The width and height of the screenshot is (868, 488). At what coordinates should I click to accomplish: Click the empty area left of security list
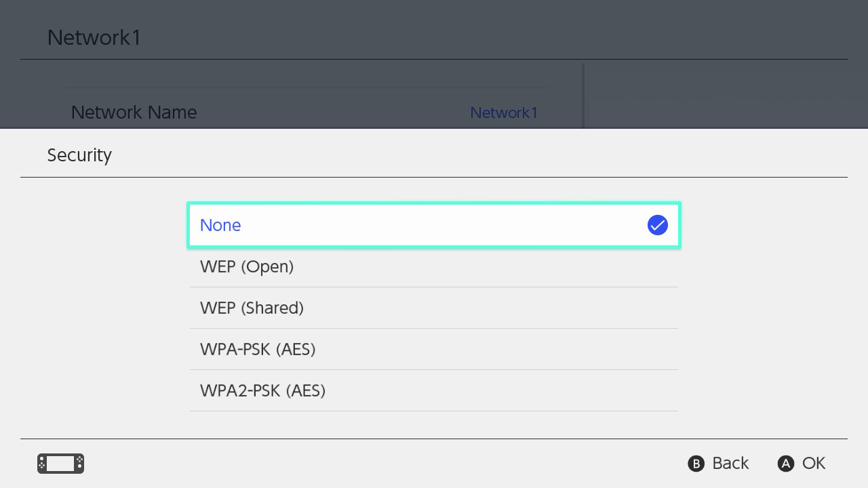tap(102, 305)
